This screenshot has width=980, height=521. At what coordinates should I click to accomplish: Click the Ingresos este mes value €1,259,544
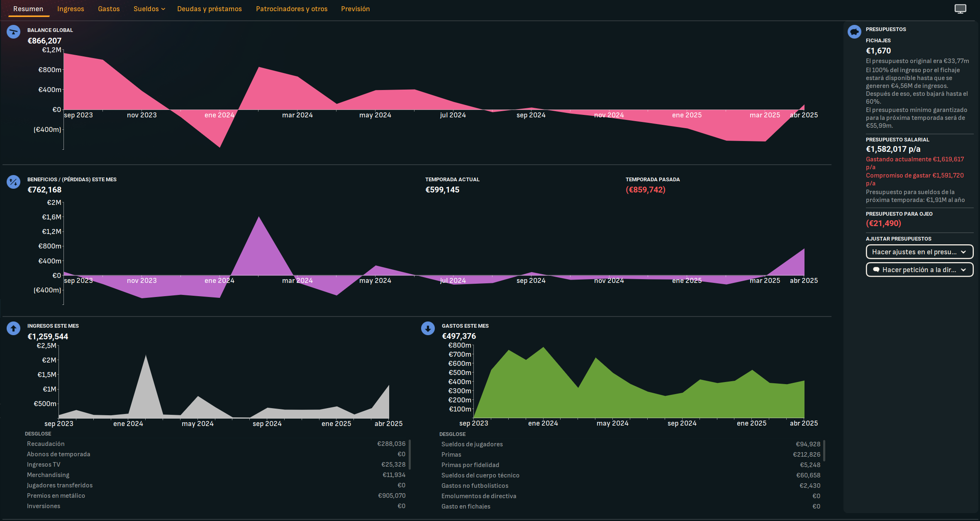coord(48,336)
